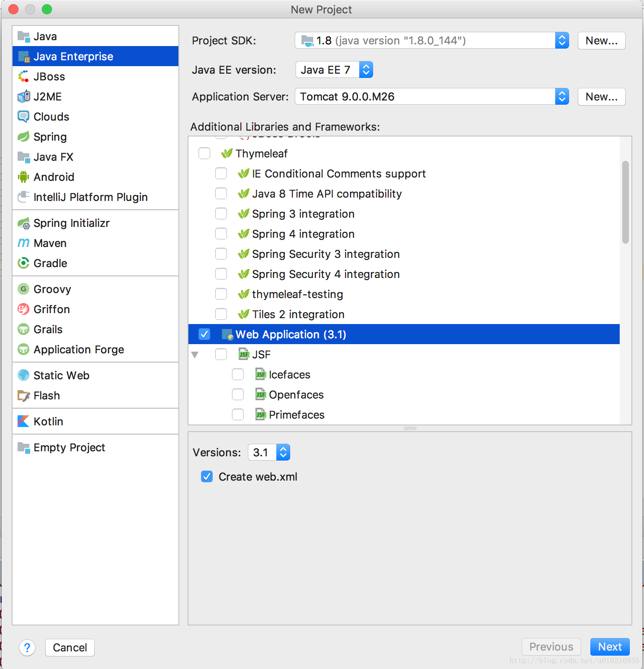Click the Primefaces JSF icon
The image size is (644, 669).
260,415
